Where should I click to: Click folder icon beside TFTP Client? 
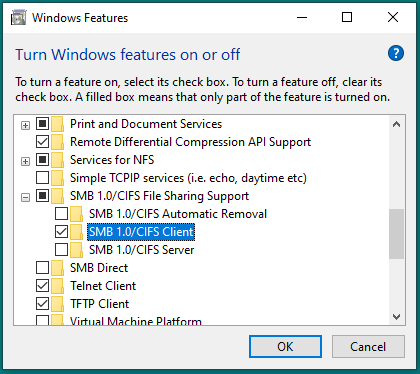tap(58, 304)
